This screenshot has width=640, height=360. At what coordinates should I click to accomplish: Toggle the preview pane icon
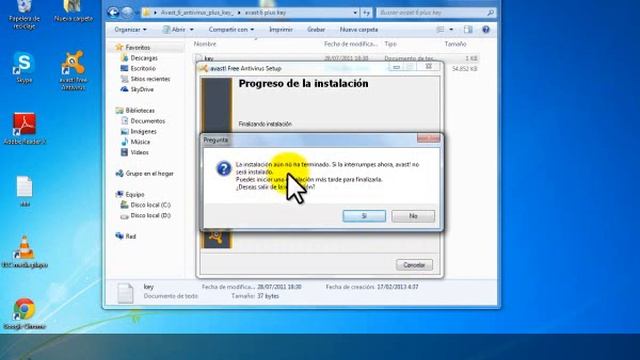point(468,29)
